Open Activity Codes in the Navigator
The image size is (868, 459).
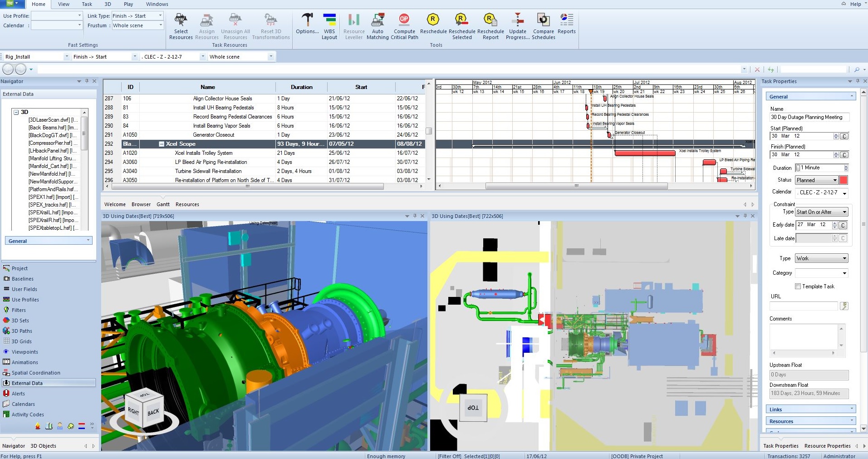point(28,415)
